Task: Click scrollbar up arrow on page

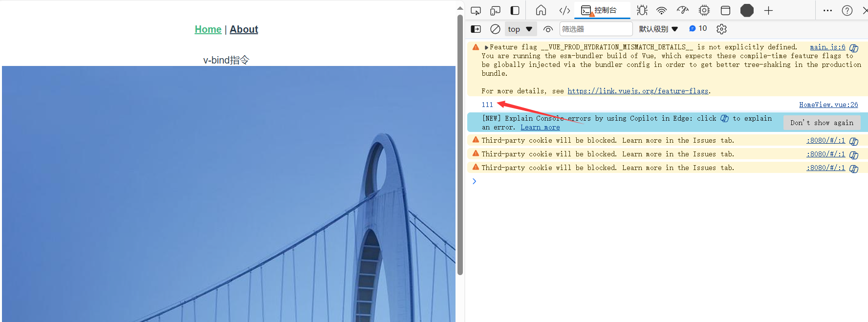Action: 460,8
